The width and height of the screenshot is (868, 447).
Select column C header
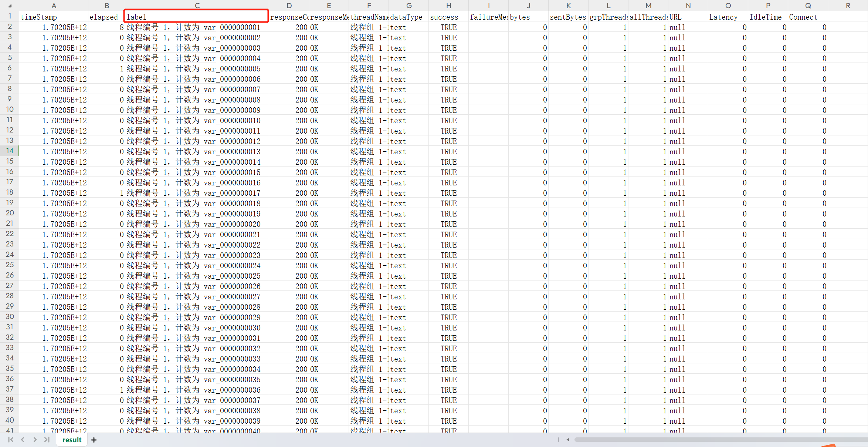pyautogui.click(x=197, y=6)
